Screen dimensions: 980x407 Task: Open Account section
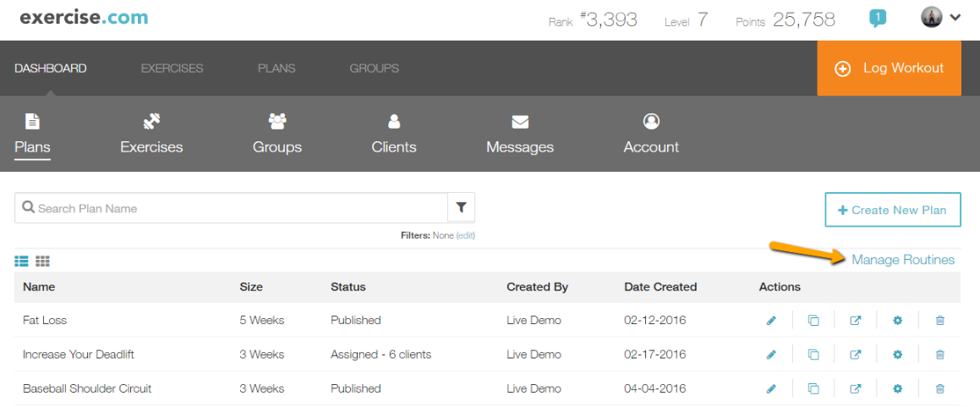click(651, 135)
